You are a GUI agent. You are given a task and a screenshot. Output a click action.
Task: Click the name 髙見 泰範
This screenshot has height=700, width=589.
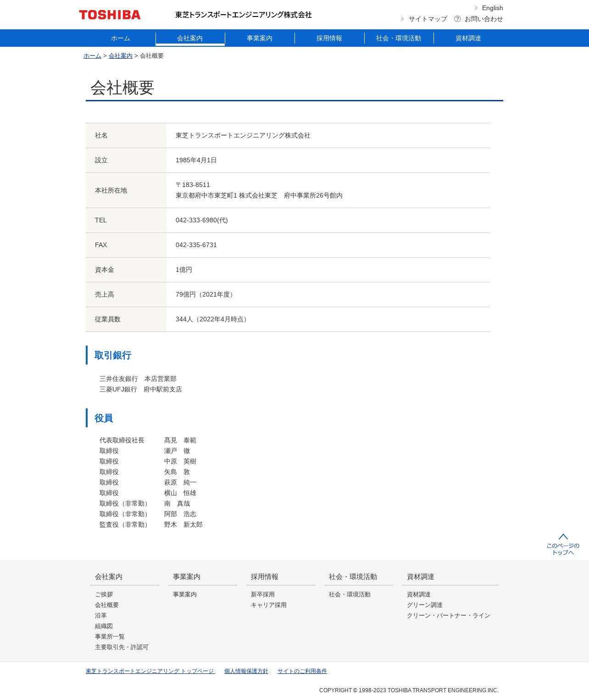pyautogui.click(x=180, y=440)
